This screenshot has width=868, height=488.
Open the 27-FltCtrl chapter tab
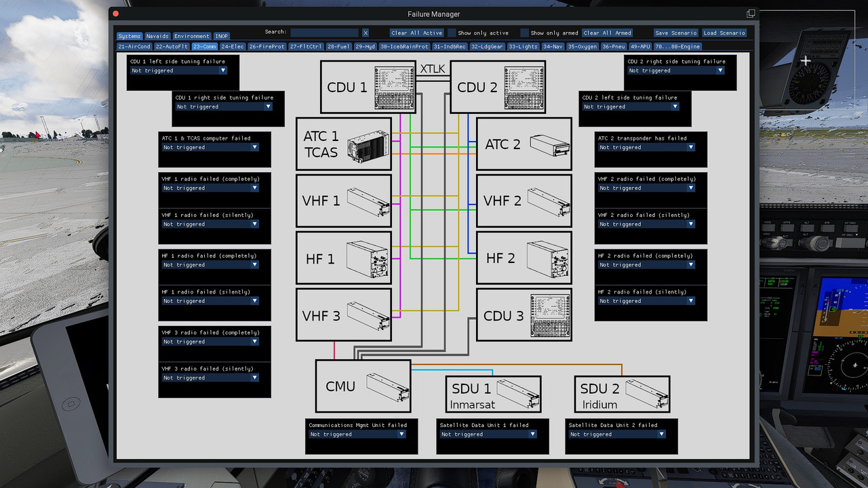(307, 47)
